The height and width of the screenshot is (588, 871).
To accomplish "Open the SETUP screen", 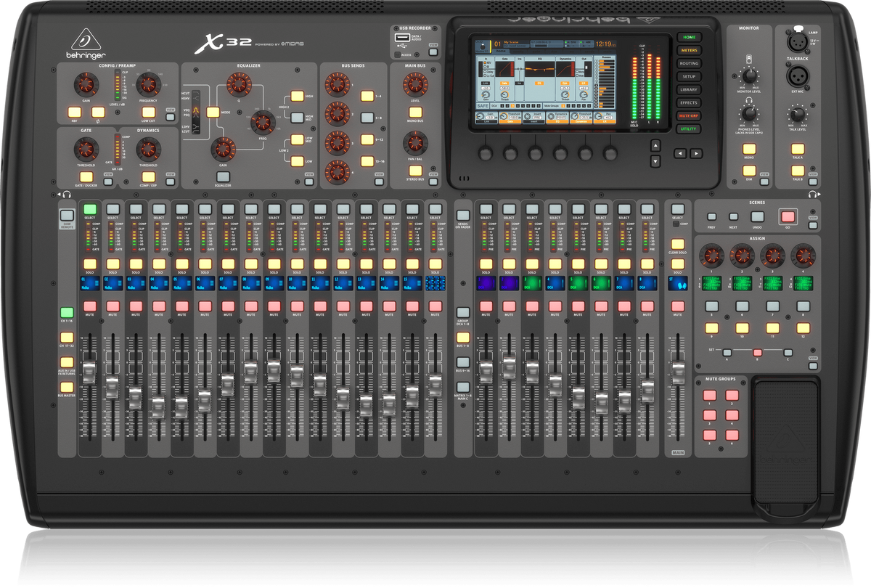I will pos(689,76).
